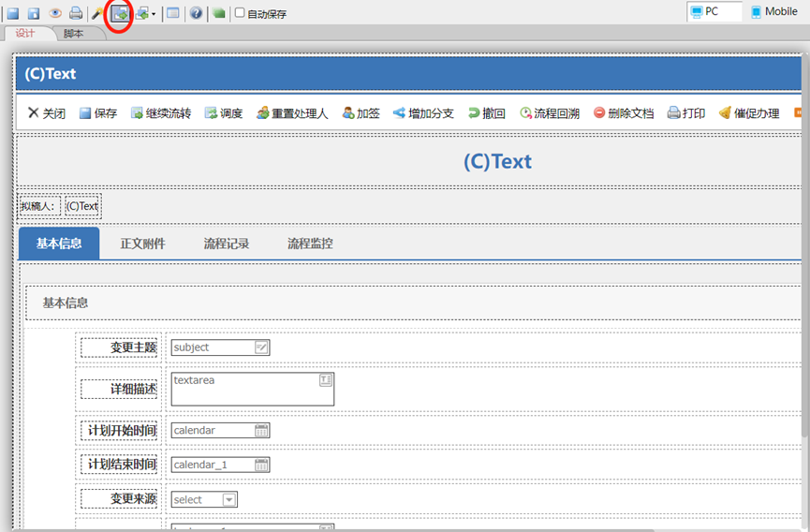Select the 变更来源 label
Viewport: 810px width, 532px height.
coord(119,499)
